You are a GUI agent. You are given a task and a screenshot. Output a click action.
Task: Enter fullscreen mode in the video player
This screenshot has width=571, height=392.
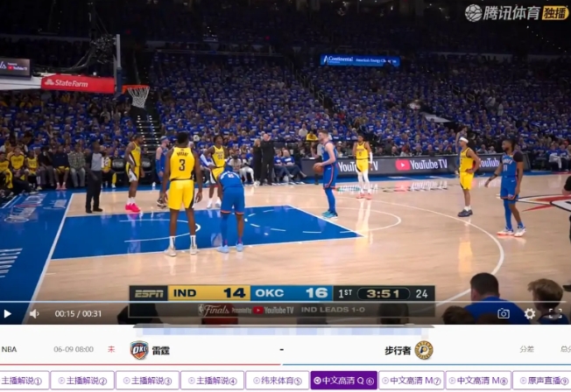tap(555, 313)
